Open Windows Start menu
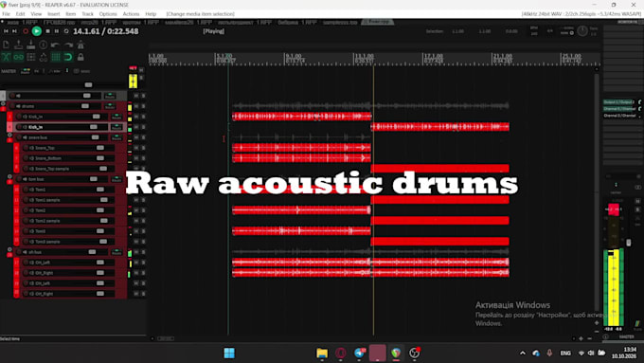The image size is (644, 363). [229, 354]
